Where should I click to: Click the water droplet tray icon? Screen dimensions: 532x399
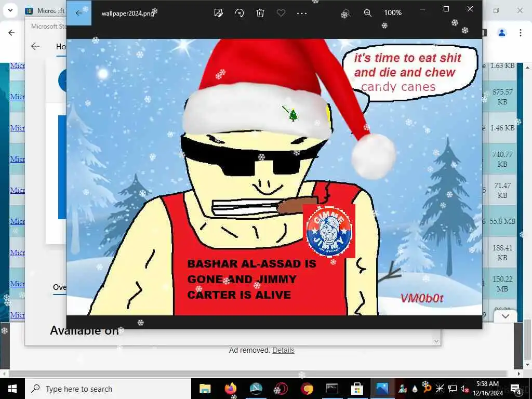(x=415, y=389)
